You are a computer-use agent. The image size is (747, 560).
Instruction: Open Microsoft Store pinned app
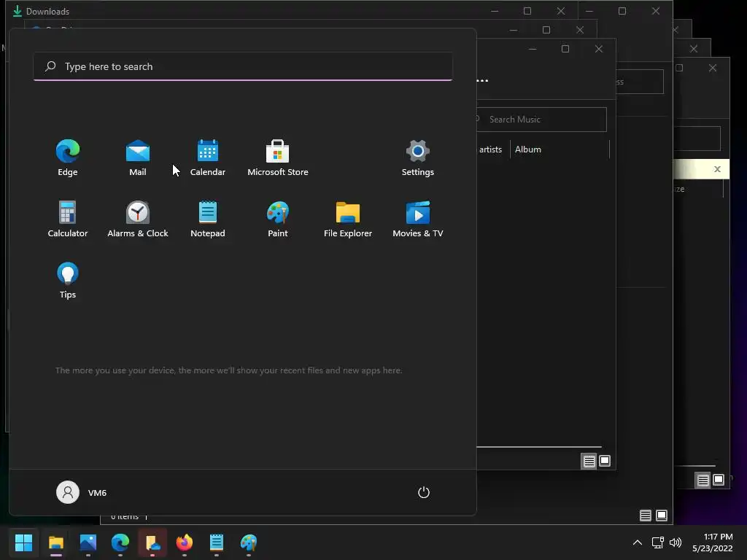[278, 158]
